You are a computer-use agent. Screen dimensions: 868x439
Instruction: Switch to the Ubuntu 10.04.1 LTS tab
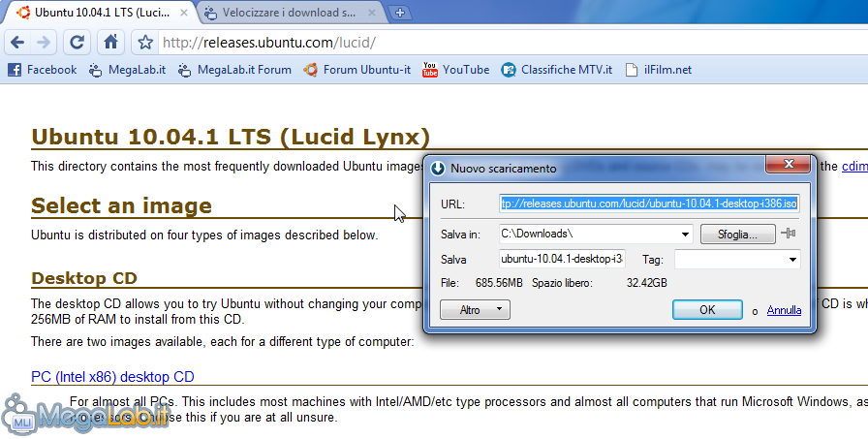[x=102, y=13]
